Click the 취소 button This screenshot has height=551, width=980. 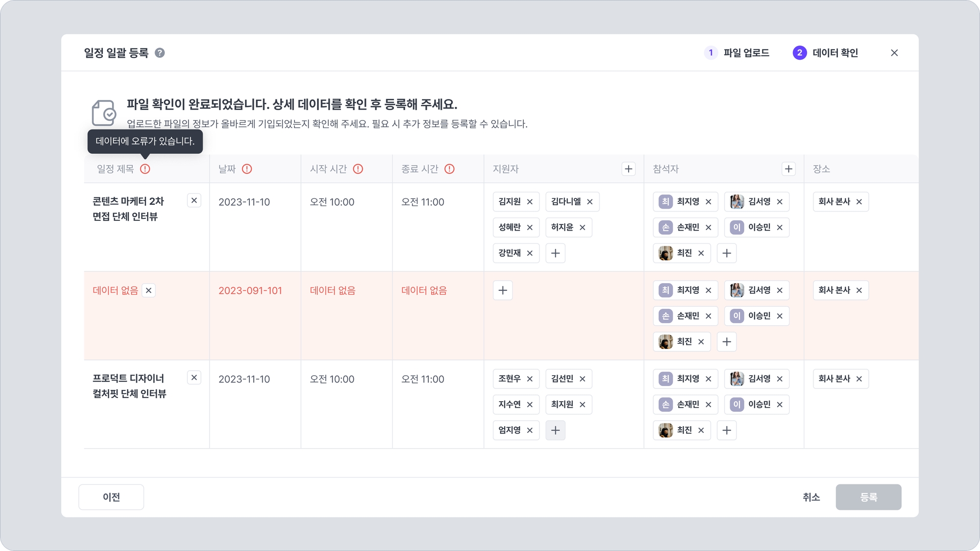[811, 497]
